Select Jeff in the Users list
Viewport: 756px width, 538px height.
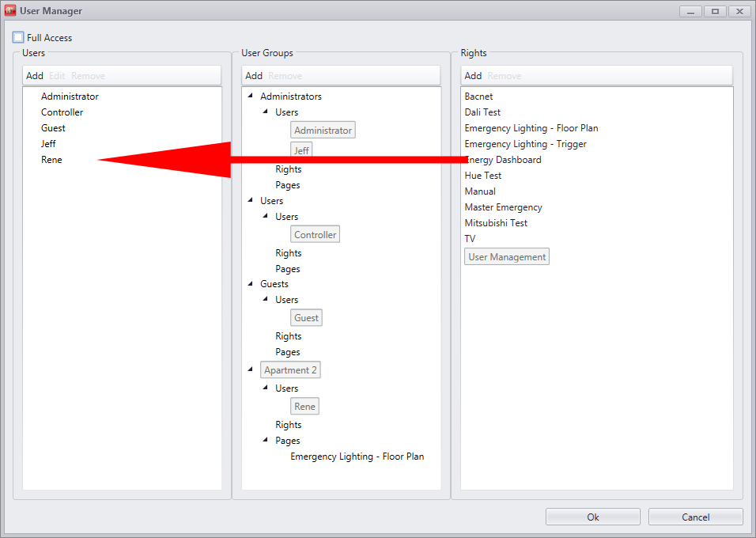pos(48,144)
